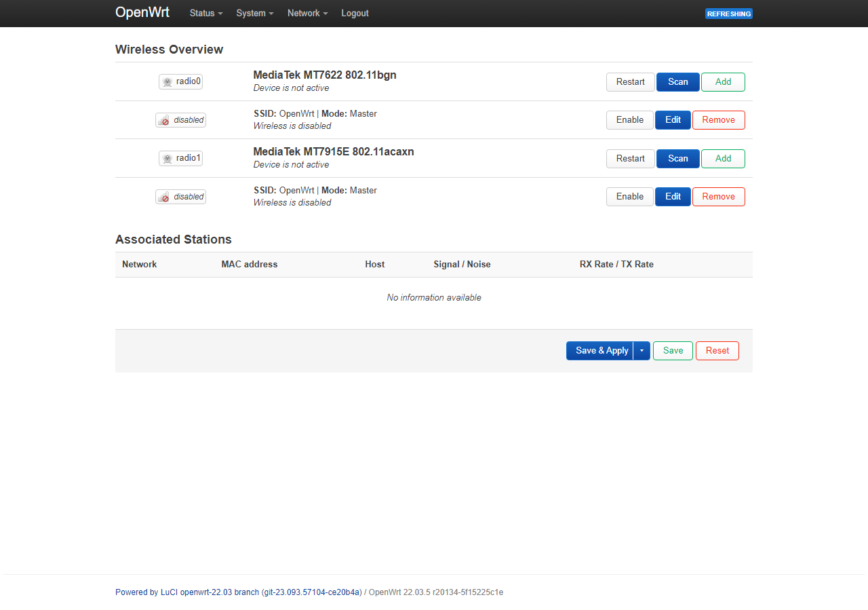Click the Signal / Noise column header
Viewport: 868px width, 610px height.
pyautogui.click(x=462, y=265)
